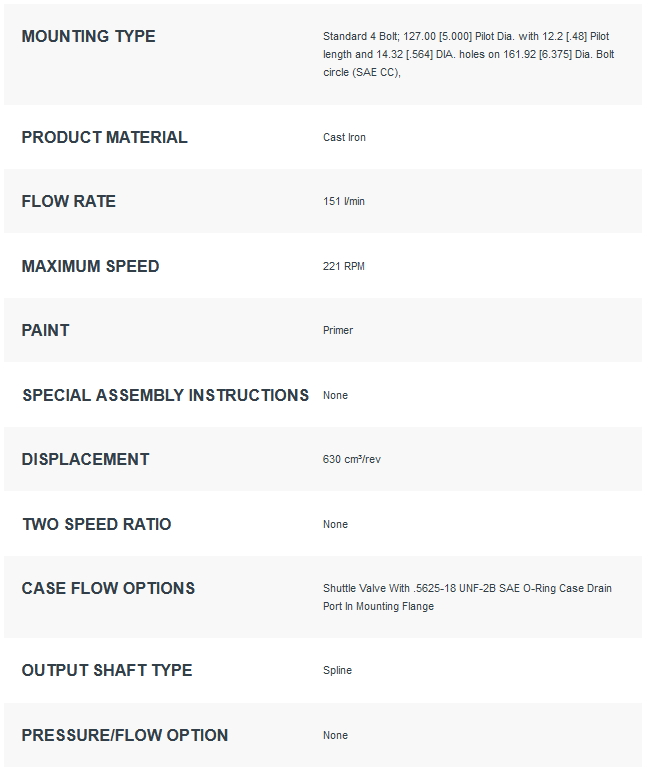Image resolution: width=649 pixels, height=775 pixels.
Task: Click the PAINT label
Action: (45, 331)
